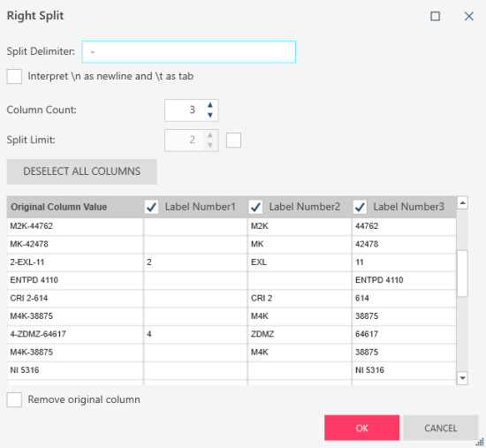This screenshot has height=448, width=486.
Task: Uncheck the Label Number3 column
Action: click(x=360, y=207)
